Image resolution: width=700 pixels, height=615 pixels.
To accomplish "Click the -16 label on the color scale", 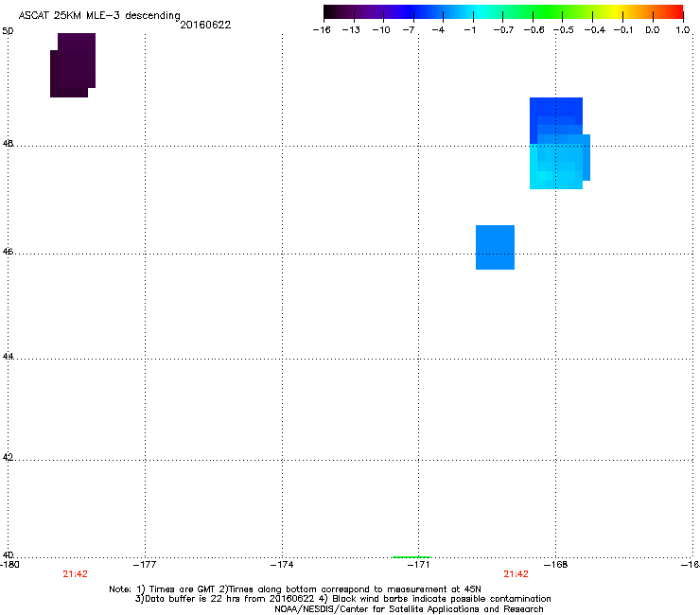I will click(x=322, y=30).
